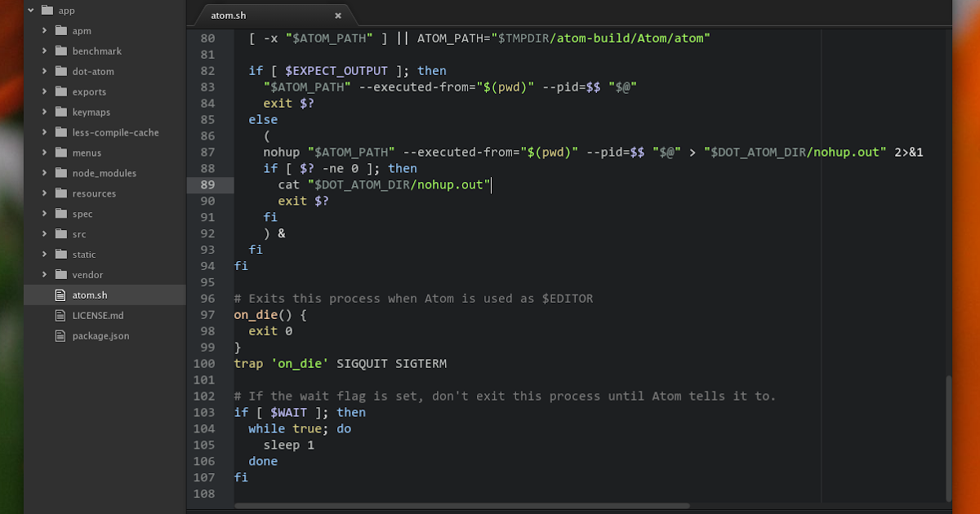This screenshot has width=980, height=514.
Task: Click the dot-atom folder icon
Action: click(x=60, y=72)
